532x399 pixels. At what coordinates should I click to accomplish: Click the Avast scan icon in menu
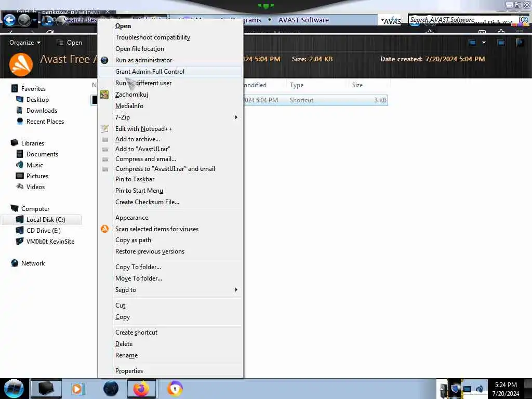(104, 229)
